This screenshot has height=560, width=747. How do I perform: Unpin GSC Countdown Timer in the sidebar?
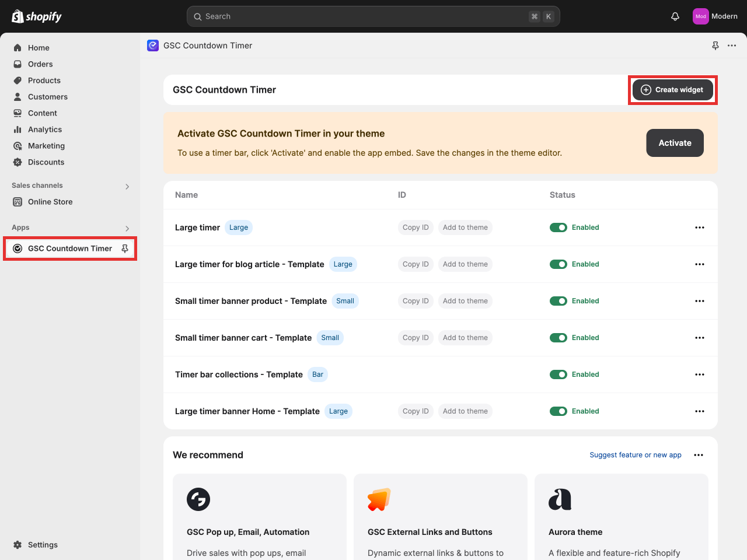click(125, 249)
